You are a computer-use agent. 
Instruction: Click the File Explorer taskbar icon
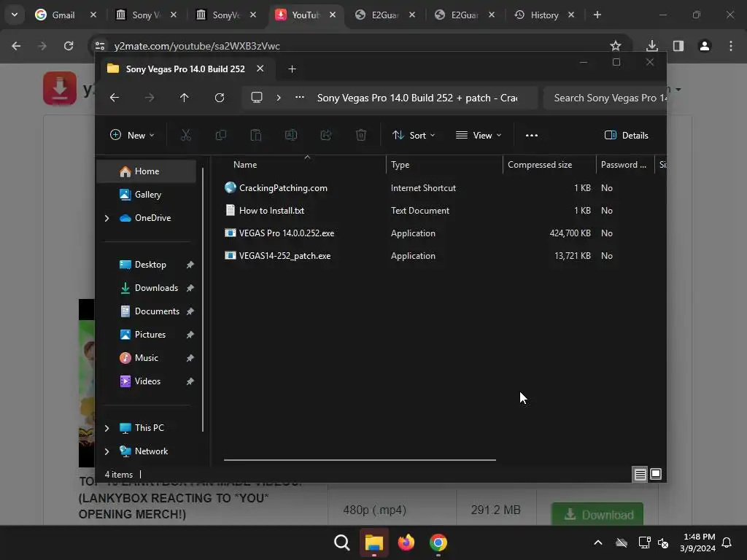click(374, 542)
